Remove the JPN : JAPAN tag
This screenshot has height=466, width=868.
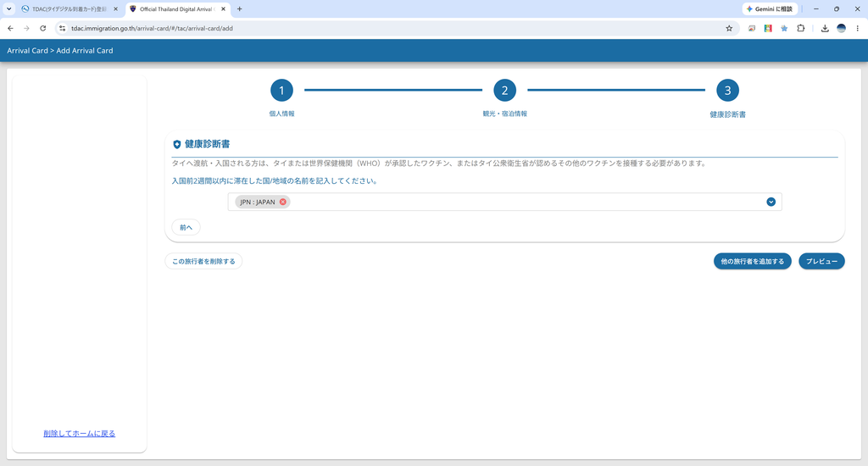tap(283, 202)
